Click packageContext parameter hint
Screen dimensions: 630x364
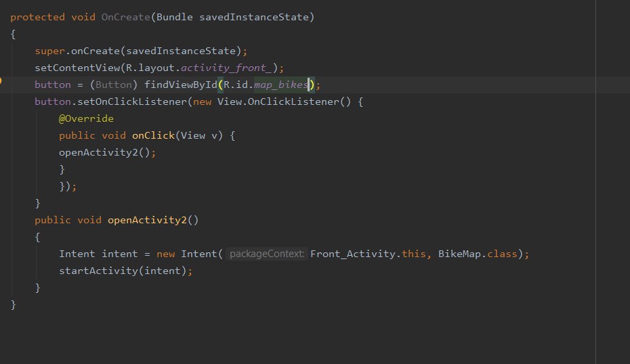coord(267,254)
